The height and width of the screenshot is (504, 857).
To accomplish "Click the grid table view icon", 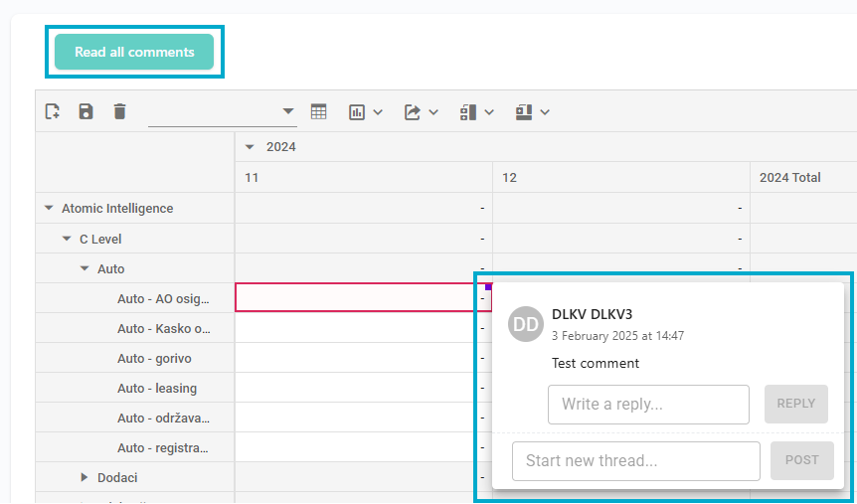I will [x=318, y=112].
